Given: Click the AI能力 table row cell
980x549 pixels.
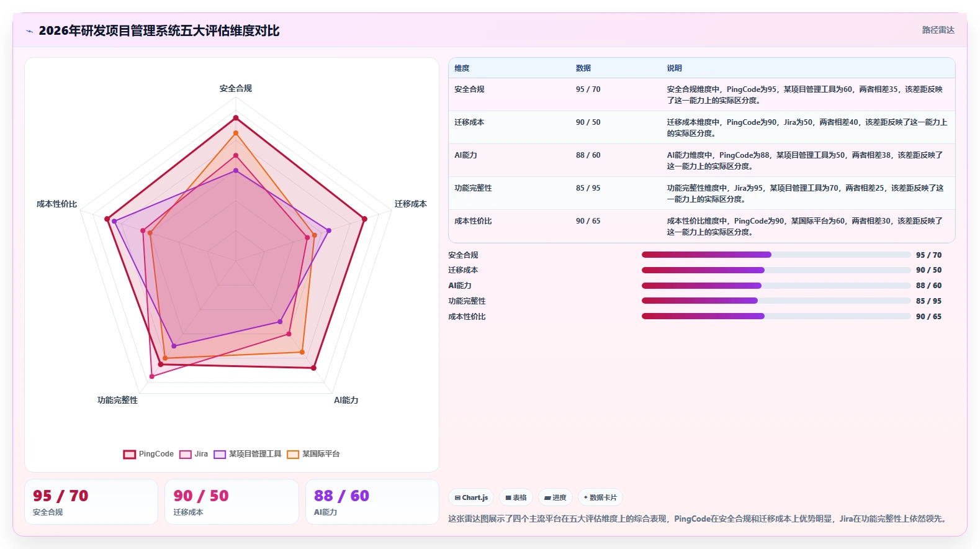Looking at the screenshot, I should pyautogui.click(x=465, y=155).
